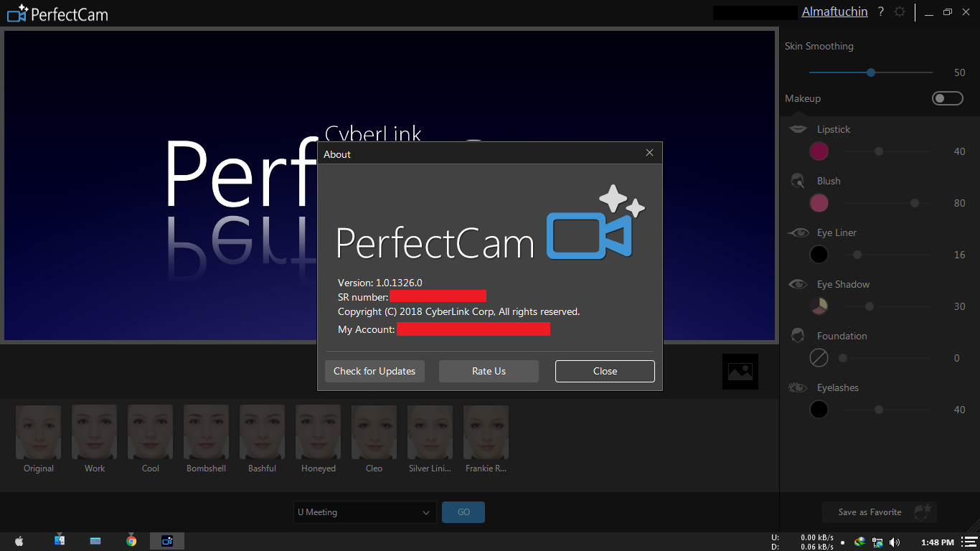The width and height of the screenshot is (980, 551).
Task: Select the Blush makeup icon
Action: pos(798,181)
